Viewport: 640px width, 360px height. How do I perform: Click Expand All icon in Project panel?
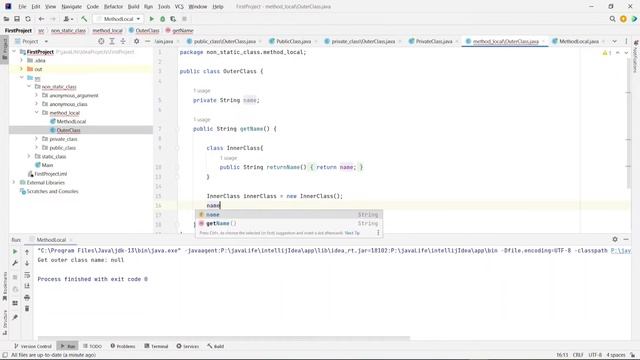point(112,41)
